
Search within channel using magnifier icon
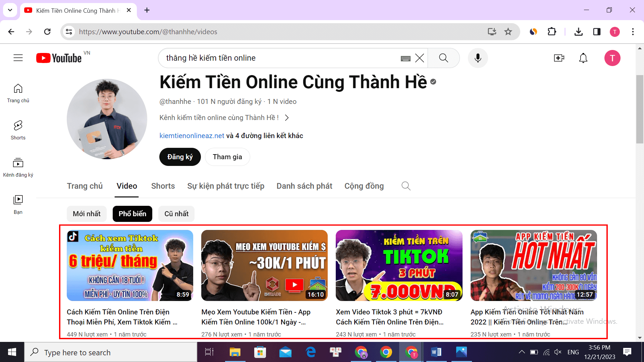[x=406, y=186]
